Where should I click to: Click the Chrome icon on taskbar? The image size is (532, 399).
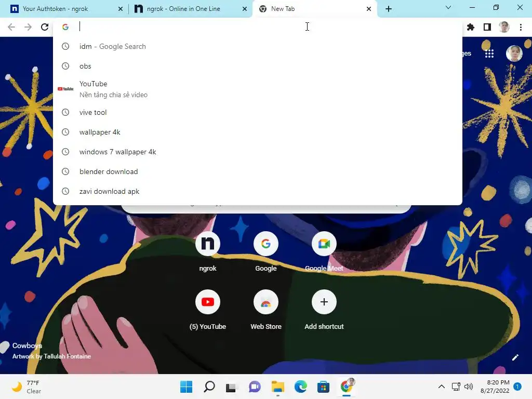(347, 387)
